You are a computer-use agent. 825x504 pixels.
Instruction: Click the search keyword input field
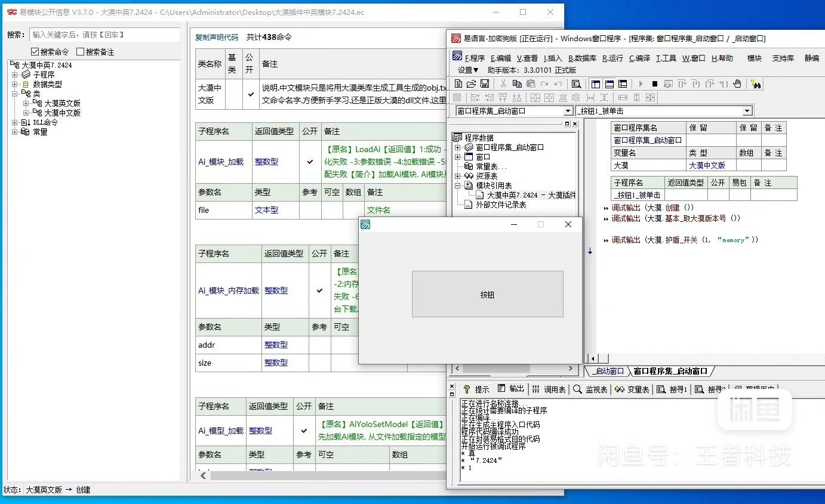pos(104,35)
